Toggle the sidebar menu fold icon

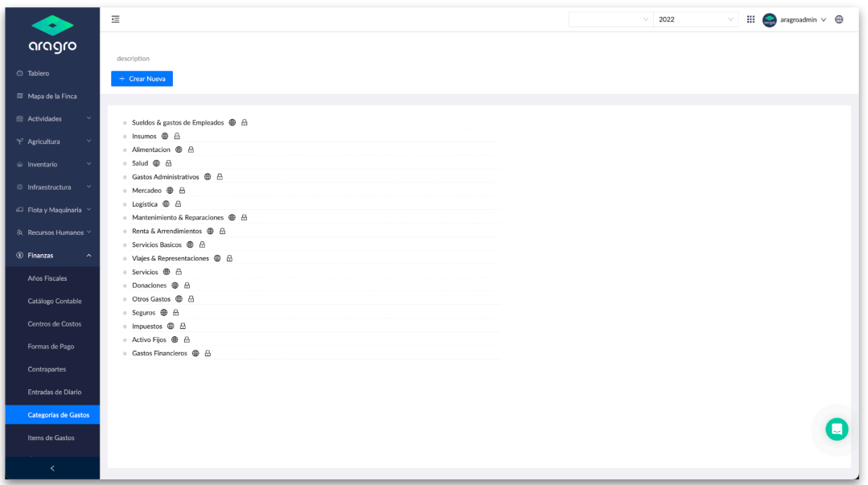116,19
